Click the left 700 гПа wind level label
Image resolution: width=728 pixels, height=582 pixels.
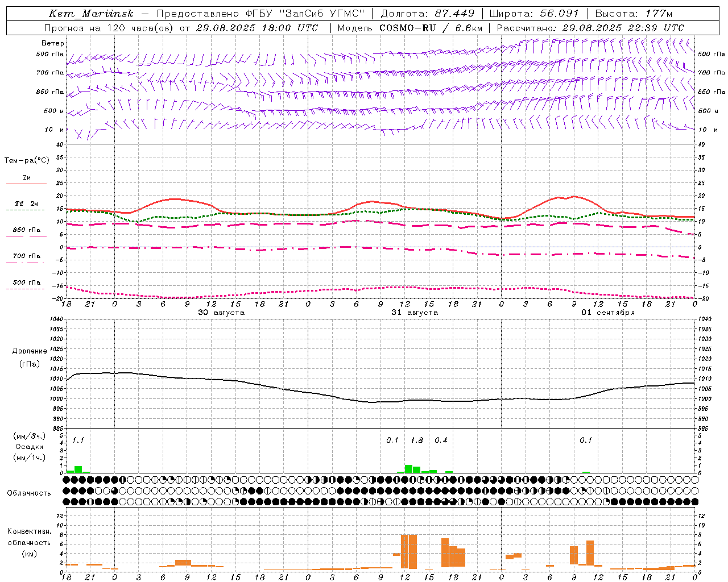coord(50,73)
